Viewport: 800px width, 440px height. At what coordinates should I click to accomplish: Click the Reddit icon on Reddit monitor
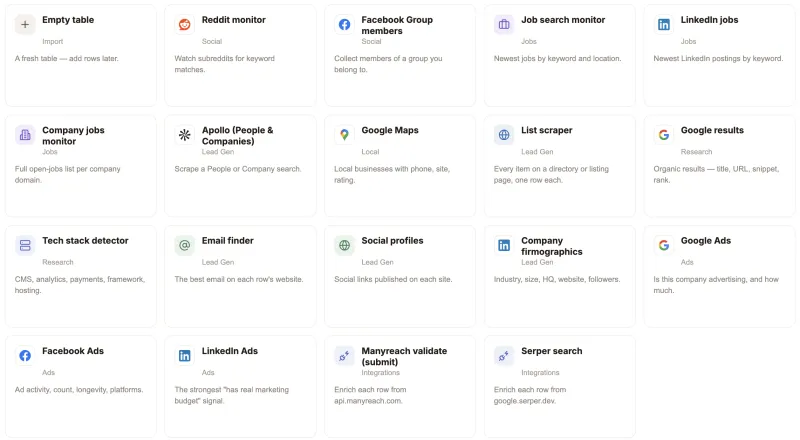pos(185,25)
